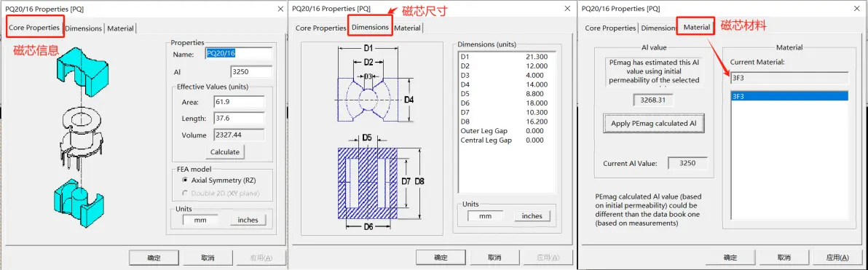
Task: Click 取消 button in left dialog
Action: click(x=208, y=258)
